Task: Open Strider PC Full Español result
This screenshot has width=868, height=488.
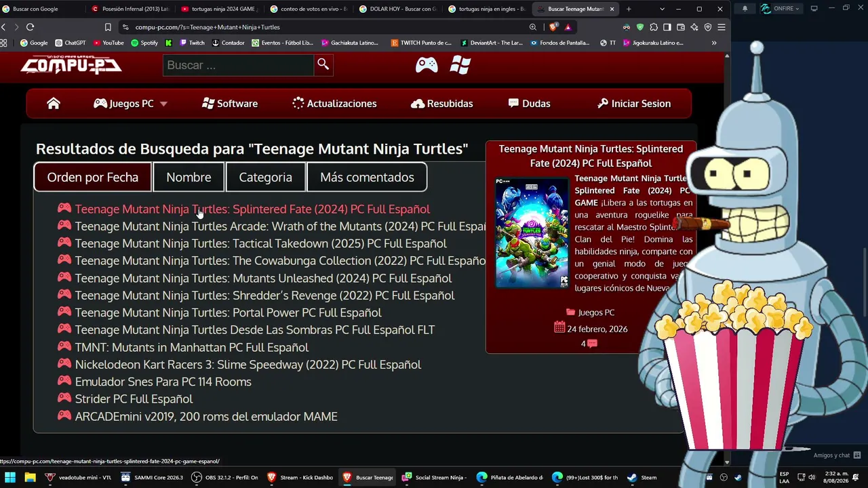Action: (x=134, y=399)
